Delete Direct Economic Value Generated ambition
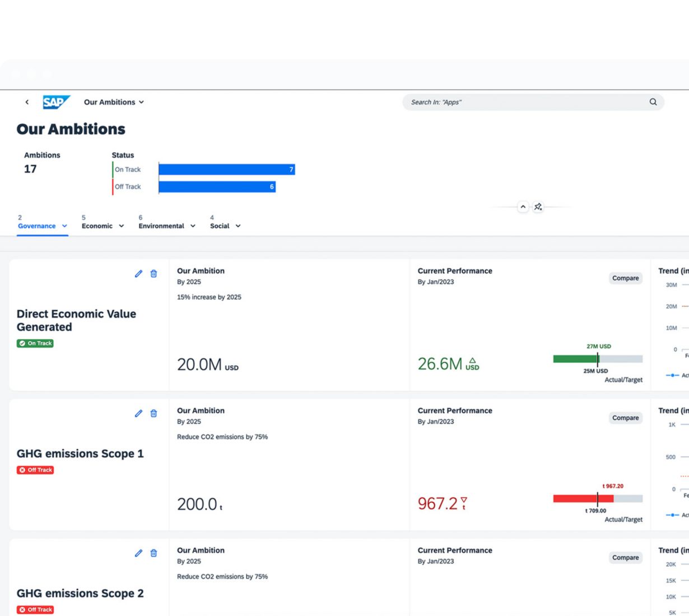 pos(153,274)
